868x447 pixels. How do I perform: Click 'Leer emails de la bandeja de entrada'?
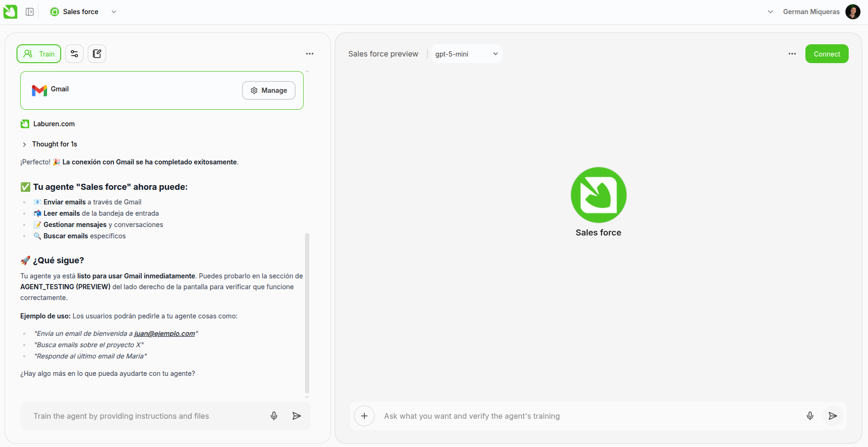click(x=96, y=213)
